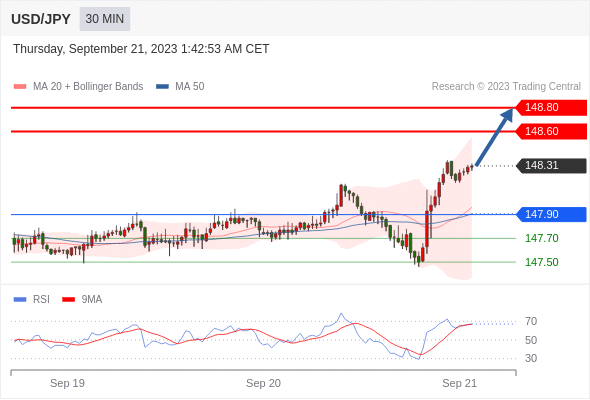Click the RSI 30 axis label
Viewport: 590px width, 400px height.
(x=531, y=358)
